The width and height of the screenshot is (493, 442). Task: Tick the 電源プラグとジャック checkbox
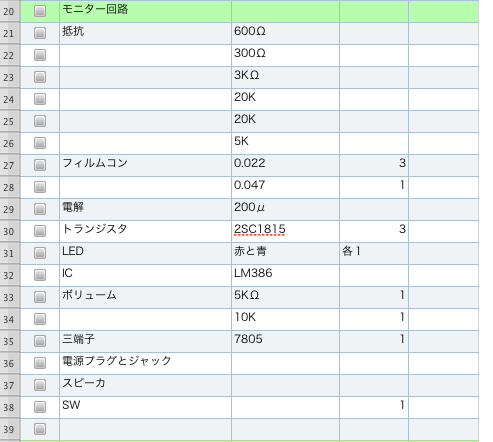[40, 363]
